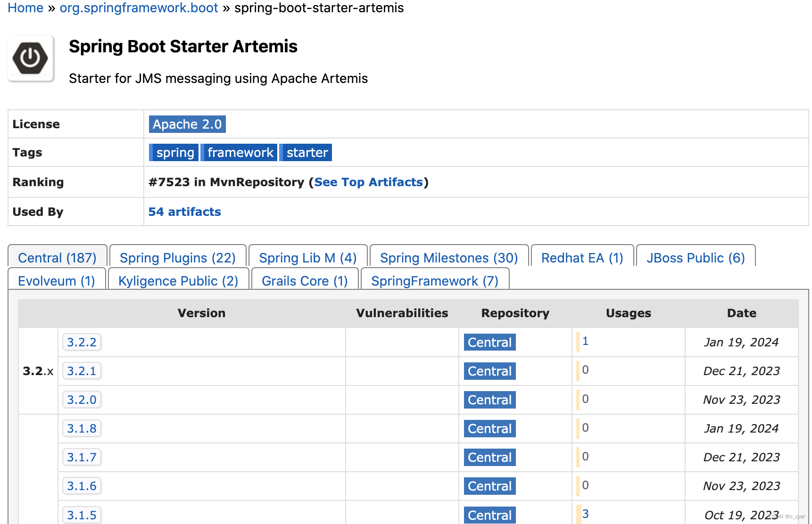Select the 'starter' tag badge
Image resolution: width=812 pixels, height=524 pixels.
coord(306,152)
